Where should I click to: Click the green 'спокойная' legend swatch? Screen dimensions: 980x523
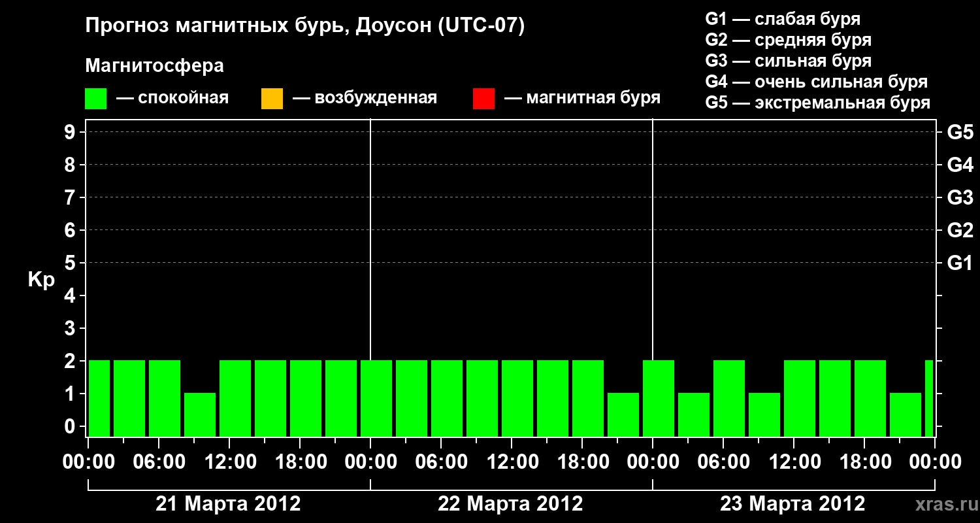coord(96,99)
